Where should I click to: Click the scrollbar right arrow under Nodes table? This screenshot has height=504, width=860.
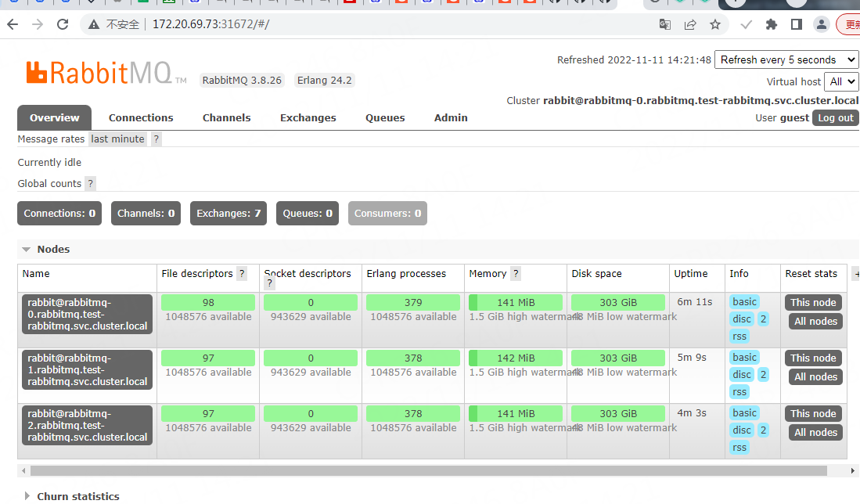click(852, 470)
